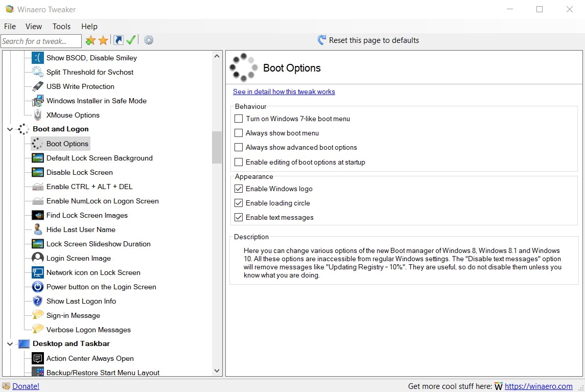This screenshot has width=585, height=392.
Task: Click the green checkmark toolbar icon
Action: coord(131,40)
